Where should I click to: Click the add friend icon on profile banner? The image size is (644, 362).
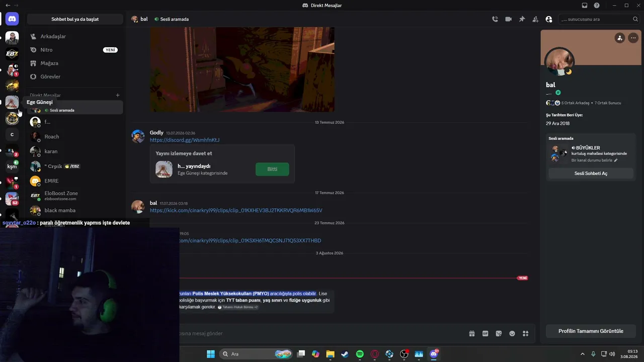(x=620, y=38)
